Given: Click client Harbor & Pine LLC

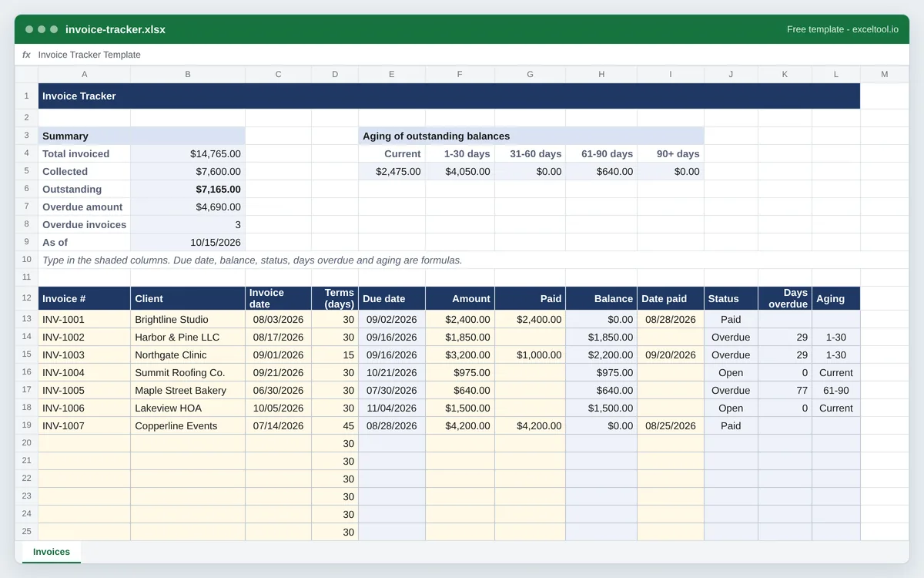Looking at the screenshot, I should coord(188,337).
